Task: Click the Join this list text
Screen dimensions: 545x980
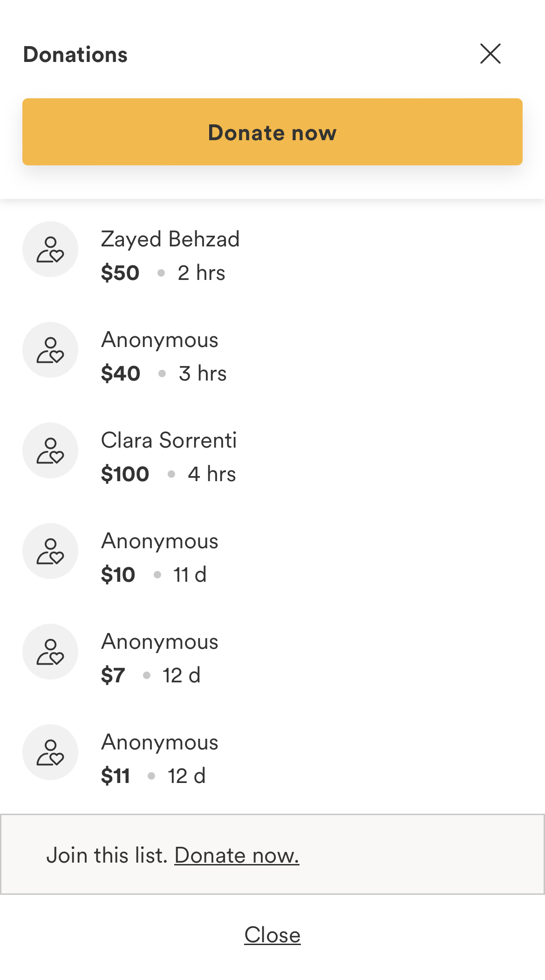Action: 107,855
